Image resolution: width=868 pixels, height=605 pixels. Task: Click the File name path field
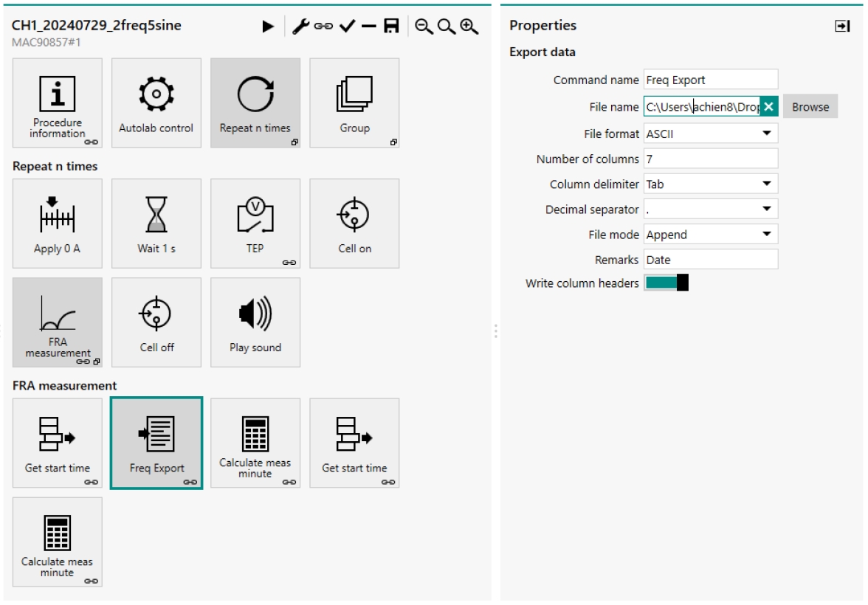pyautogui.click(x=702, y=107)
